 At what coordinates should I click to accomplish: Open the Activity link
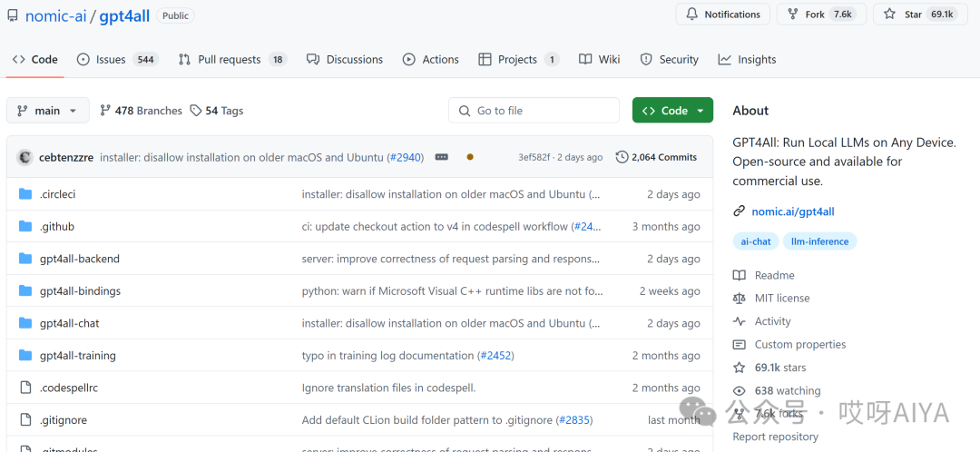772,321
